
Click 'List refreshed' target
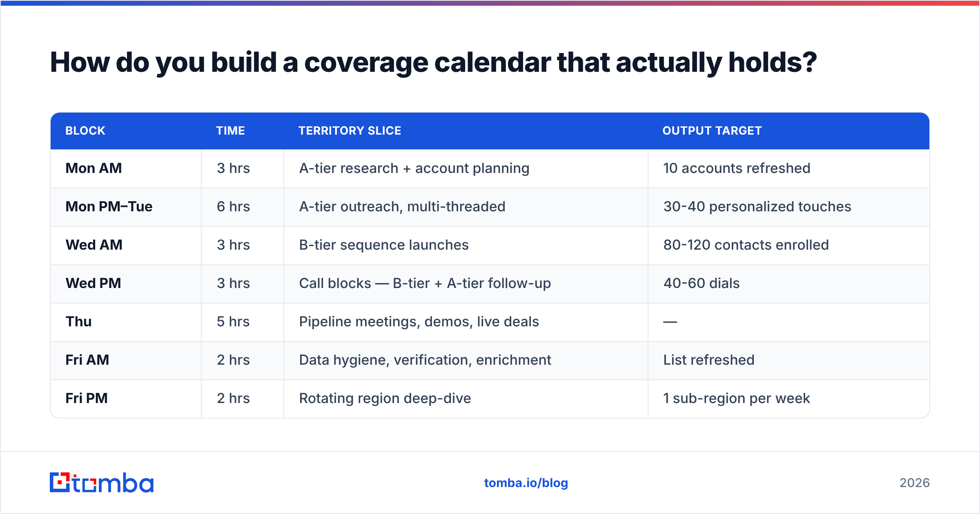point(709,360)
